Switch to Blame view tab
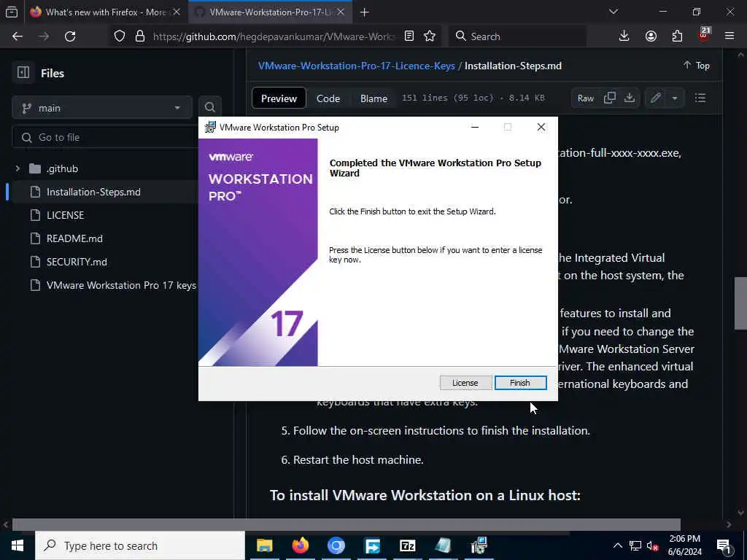Screen dimensions: 747x560 point(373,98)
